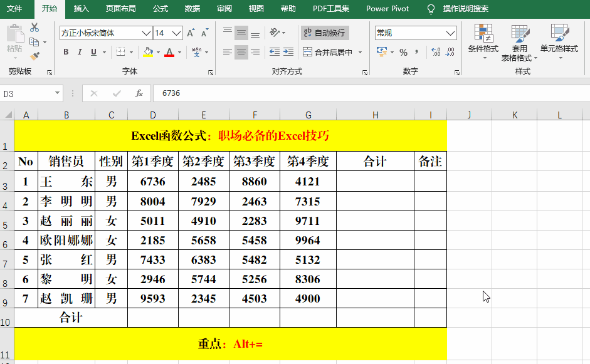Select the percent style icon

click(x=403, y=52)
